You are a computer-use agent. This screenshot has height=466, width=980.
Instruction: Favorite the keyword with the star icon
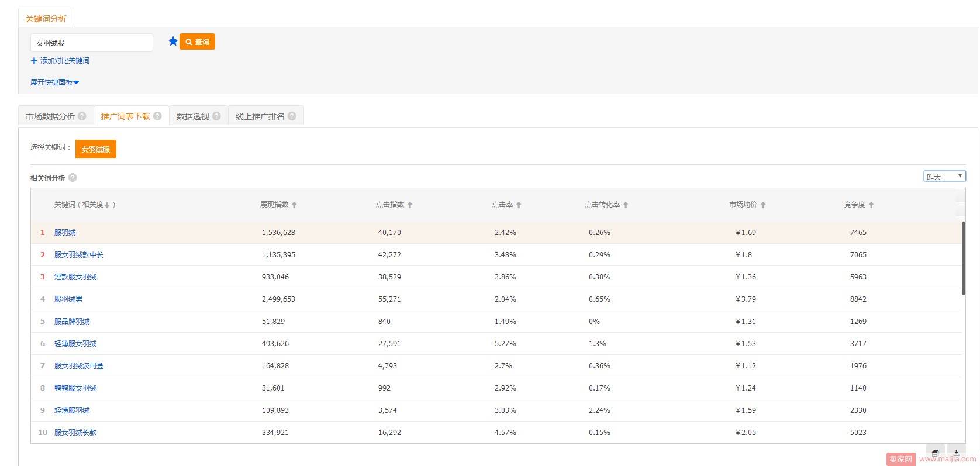click(173, 42)
